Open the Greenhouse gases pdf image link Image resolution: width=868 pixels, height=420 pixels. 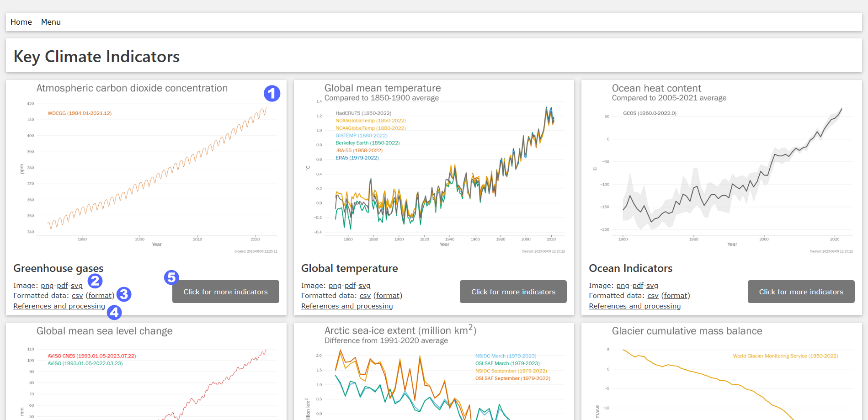point(62,286)
